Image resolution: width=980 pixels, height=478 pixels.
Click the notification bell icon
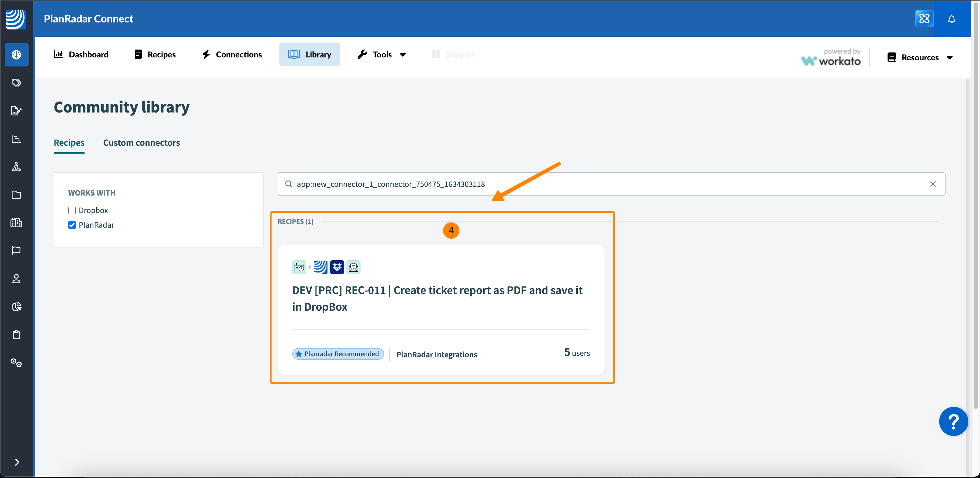tap(951, 19)
